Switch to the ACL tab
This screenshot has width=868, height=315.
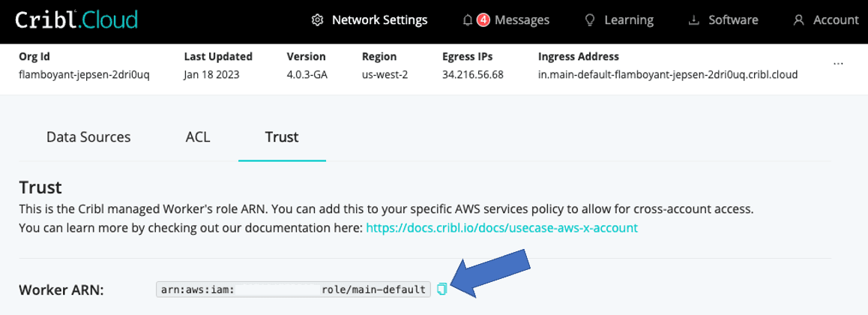(198, 136)
